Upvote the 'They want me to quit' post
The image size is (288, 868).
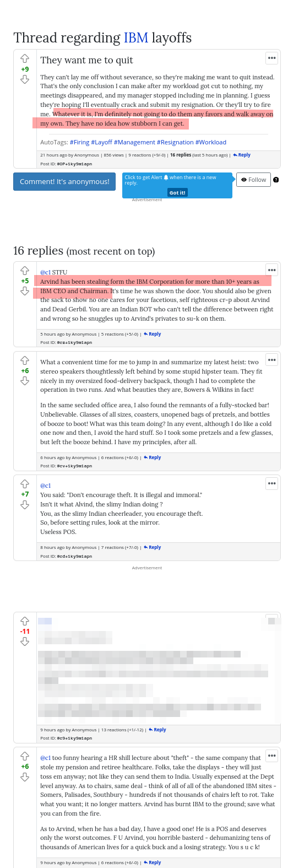(x=25, y=58)
